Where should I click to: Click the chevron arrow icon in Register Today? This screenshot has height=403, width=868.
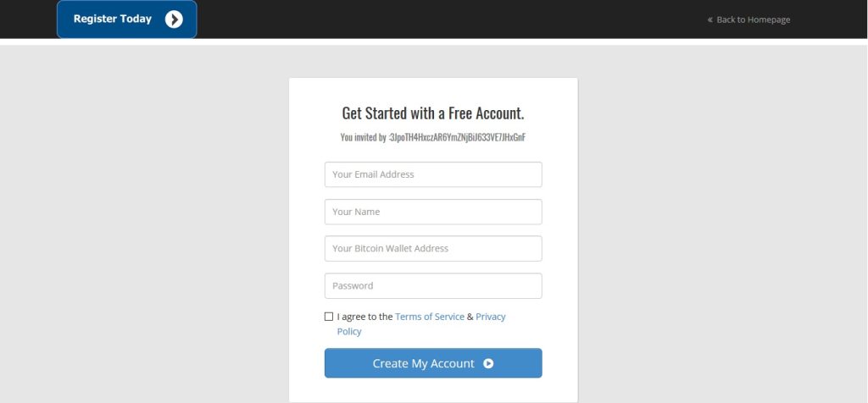click(x=174, y=19)
